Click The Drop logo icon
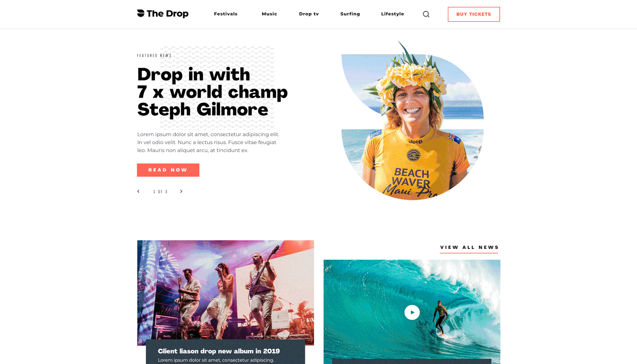Image resolution: width=637 pixels, height=364 pixels. coord(141,13)
